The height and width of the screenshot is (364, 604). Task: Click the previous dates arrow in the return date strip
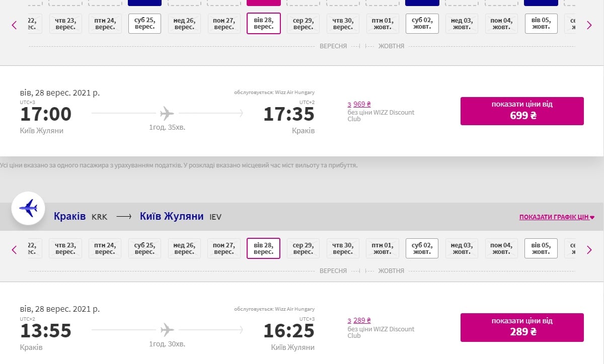[x=14, y=249]
